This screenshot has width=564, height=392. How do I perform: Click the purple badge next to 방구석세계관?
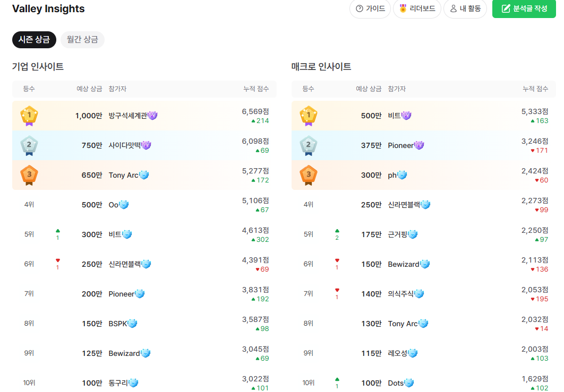pos(153,116)
